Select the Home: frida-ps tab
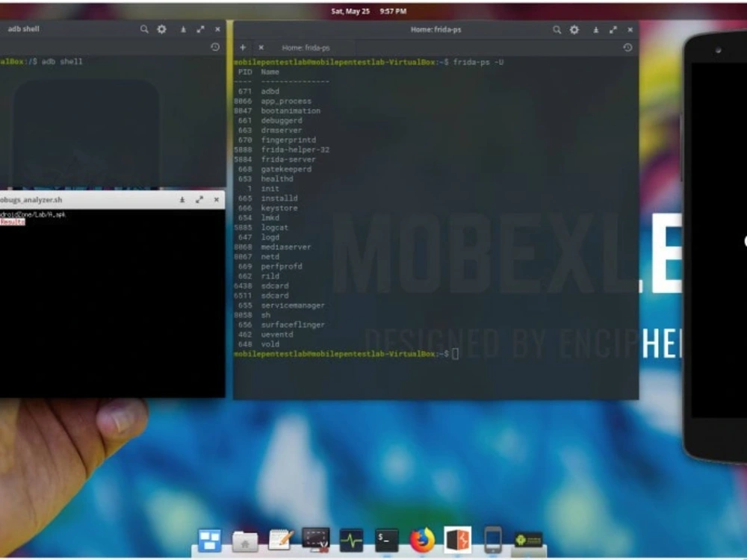This screenshot has height=560, width=747. pyautogui.click(x=306, y=48)
